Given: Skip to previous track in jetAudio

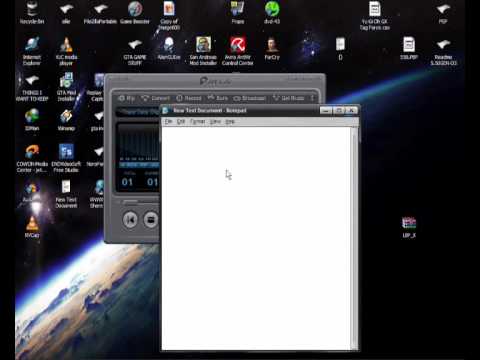Looking at the screenshot, I should [130, 220].
